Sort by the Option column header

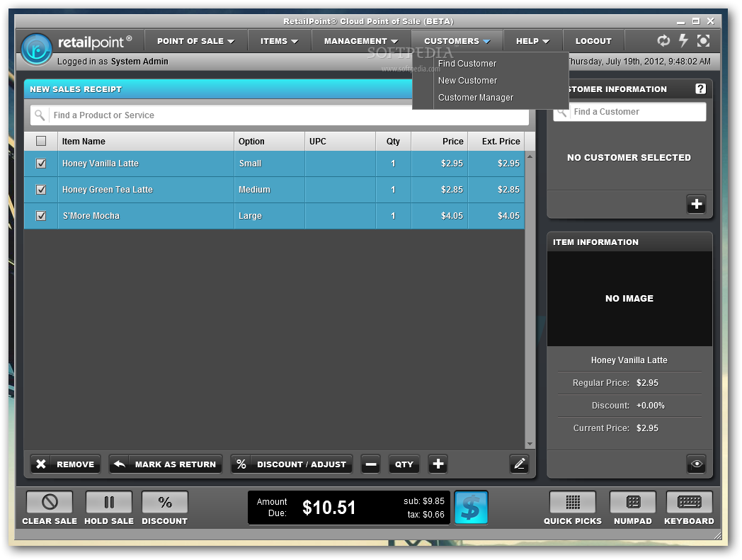pos(269,141)
